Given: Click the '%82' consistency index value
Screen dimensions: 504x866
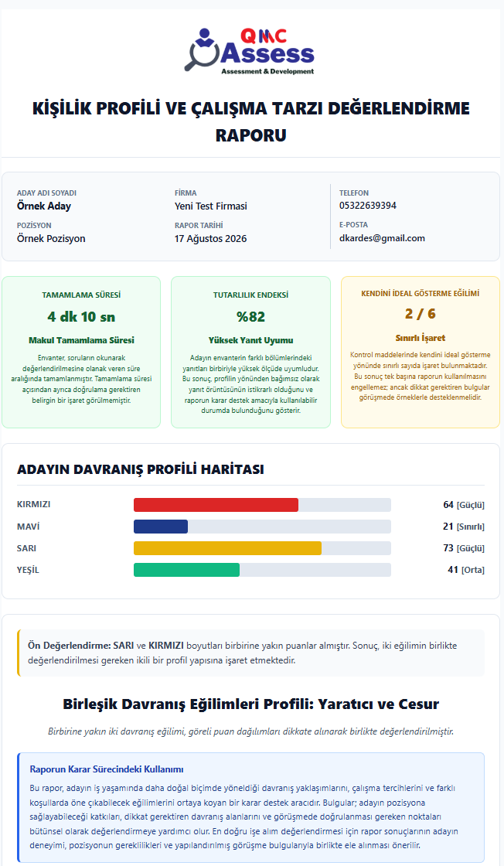Looking at the screenshot, I should 250,316.
